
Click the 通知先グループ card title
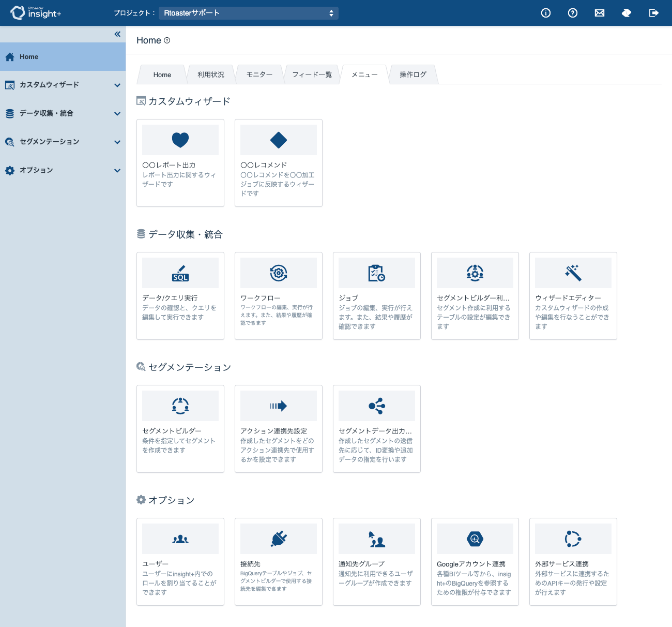[362, 564]
